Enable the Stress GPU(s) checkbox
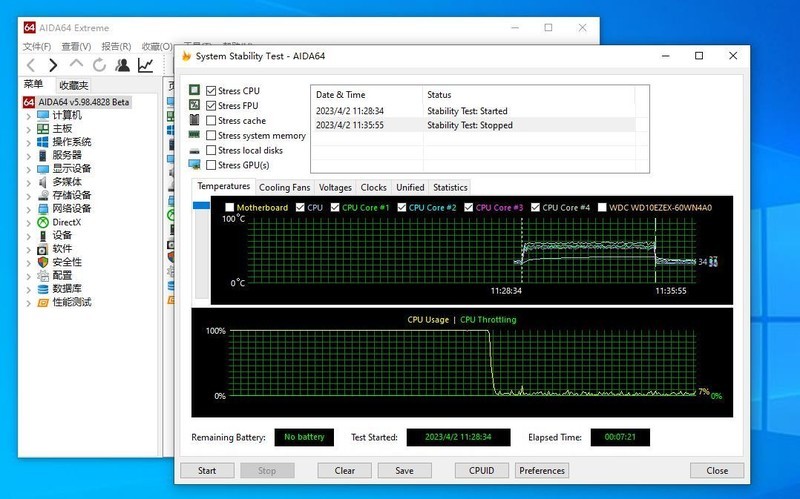The height and width of the screenshot is (499, 800). 211,165
